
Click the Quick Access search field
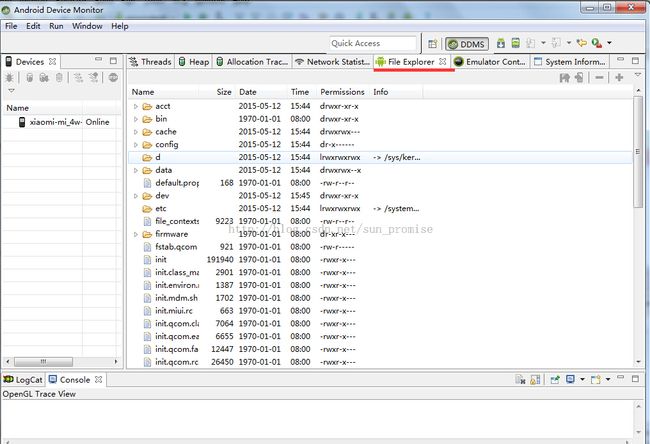[373, 44]
